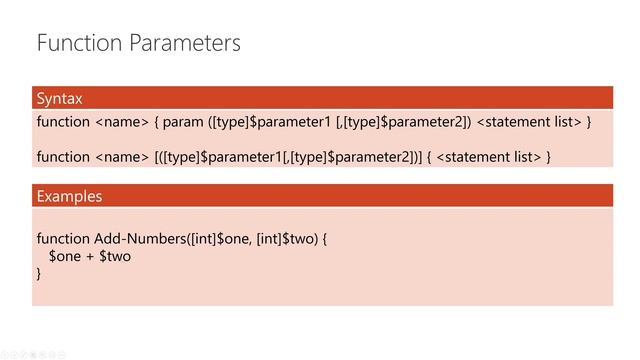Click the second function syntax line
This screenshot has height=360, width=640.
pyautogui.click(x=294, y=157)
